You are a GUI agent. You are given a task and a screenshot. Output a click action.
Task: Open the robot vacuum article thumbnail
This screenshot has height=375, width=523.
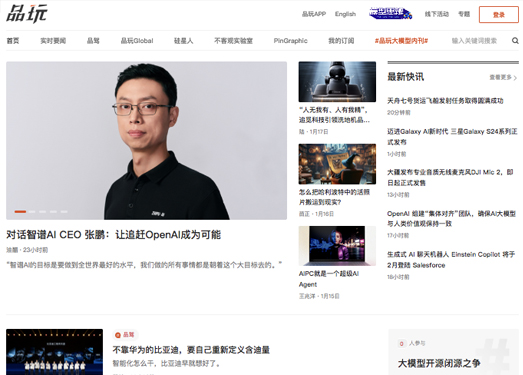(337, 82)
